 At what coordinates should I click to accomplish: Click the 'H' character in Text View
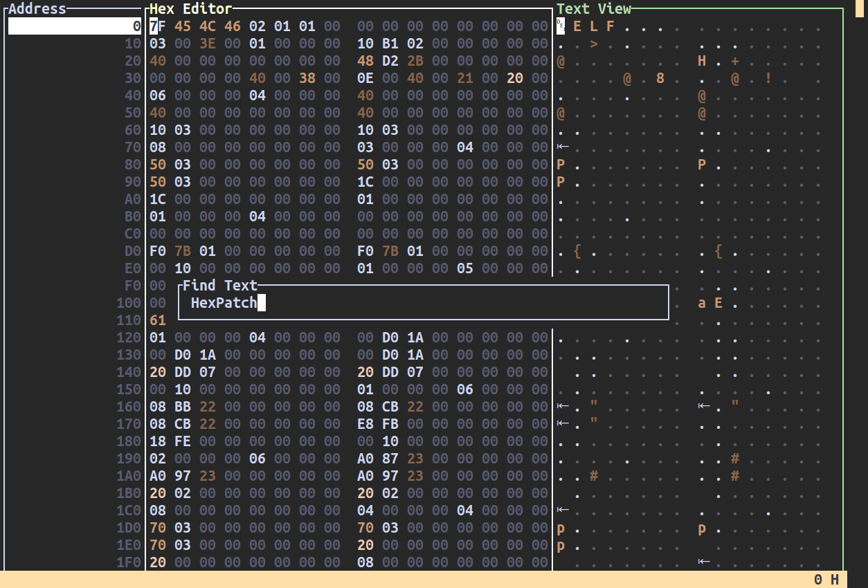click(701, 61)
